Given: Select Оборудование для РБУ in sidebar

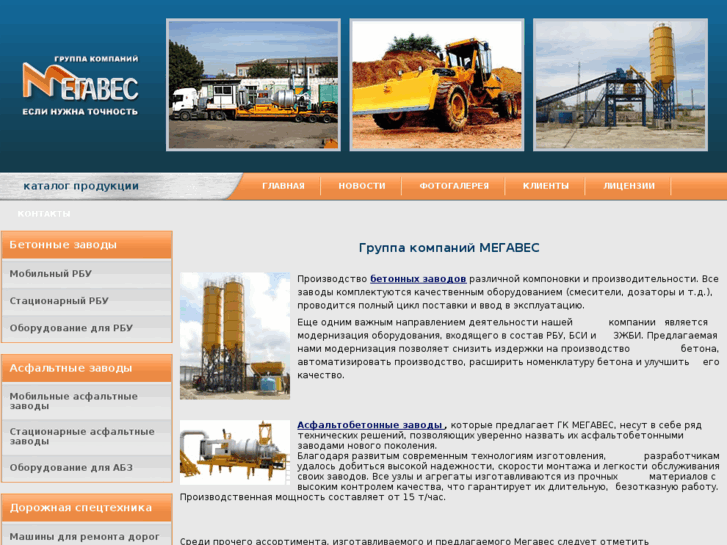Looking at the screenshot, I should (x=87, y=328).
